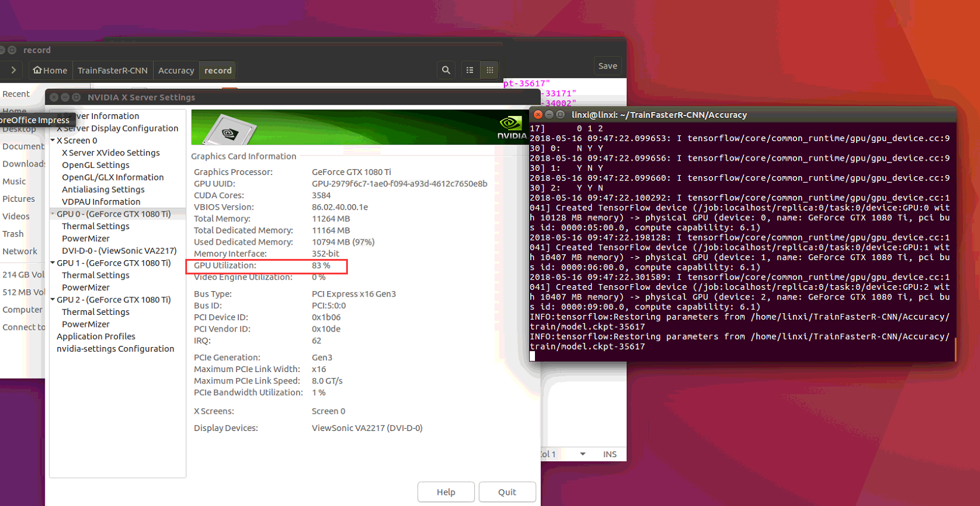The width and height of the screenshot is (980, 506).
Task: Click the terminal cursor at the last line
Action: pyautogui.click(x=533, y=357)
